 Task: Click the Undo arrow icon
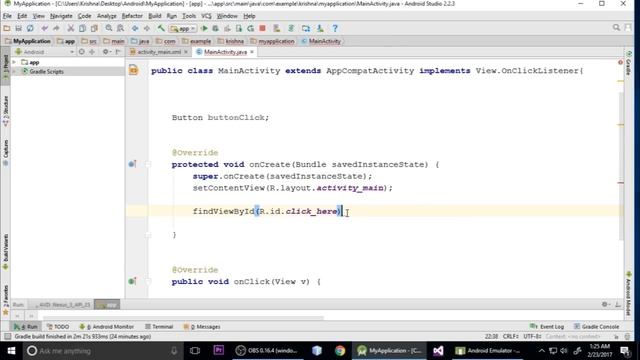click(44, 28)
